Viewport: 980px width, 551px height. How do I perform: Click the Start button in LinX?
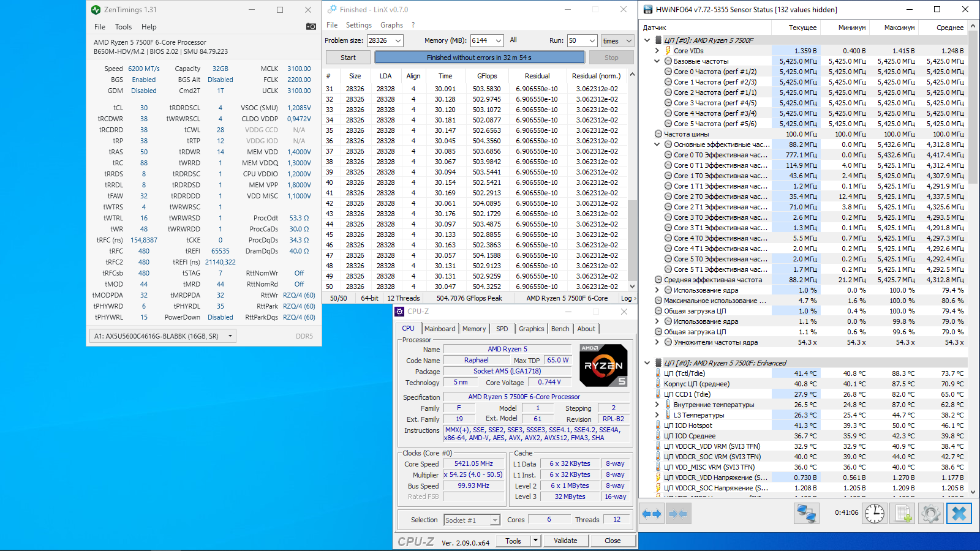[x=348, y=58]
